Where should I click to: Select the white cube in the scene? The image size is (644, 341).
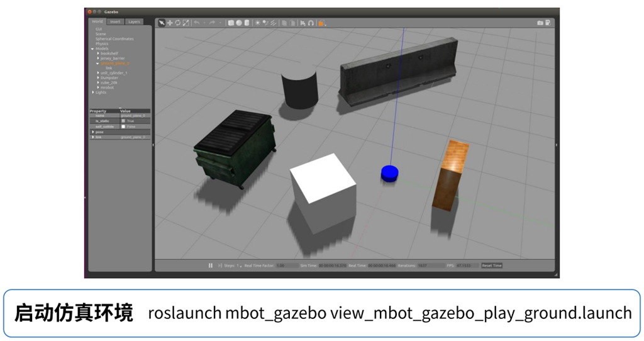coord(324,193)
